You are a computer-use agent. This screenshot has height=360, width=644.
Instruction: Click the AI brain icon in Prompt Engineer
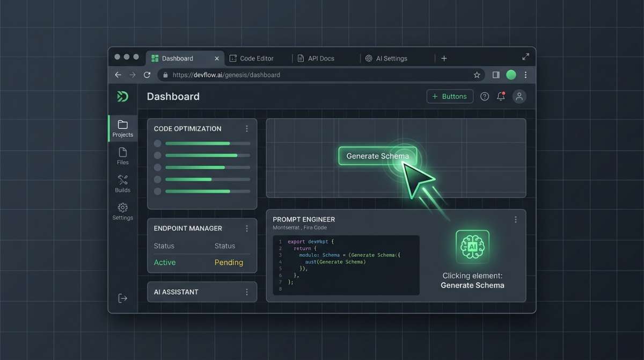[x=472, y=247]
